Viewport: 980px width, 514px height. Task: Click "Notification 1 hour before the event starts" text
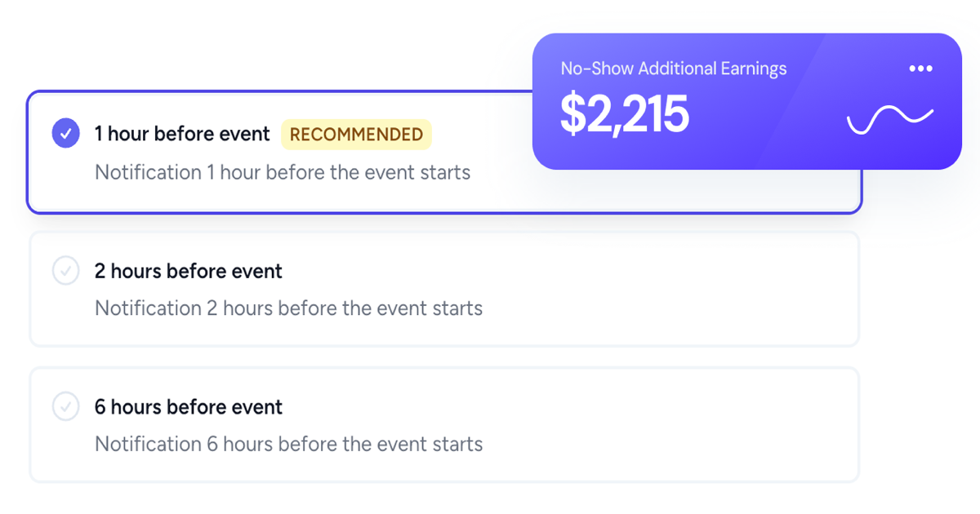283,173
